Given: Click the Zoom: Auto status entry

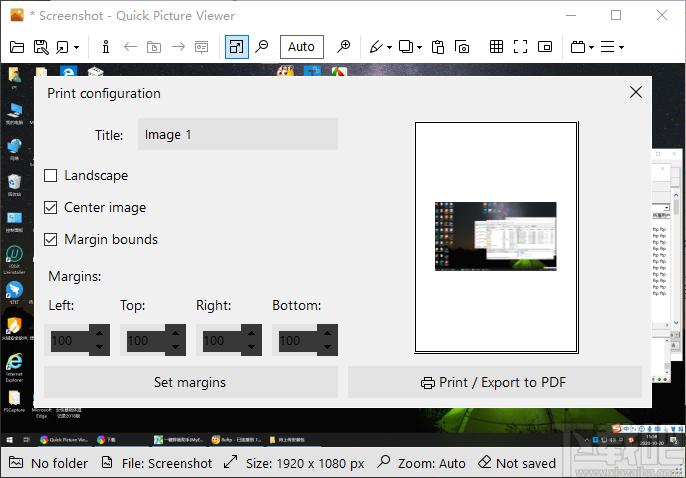Looking at the screenshot, I should (421, 463).
